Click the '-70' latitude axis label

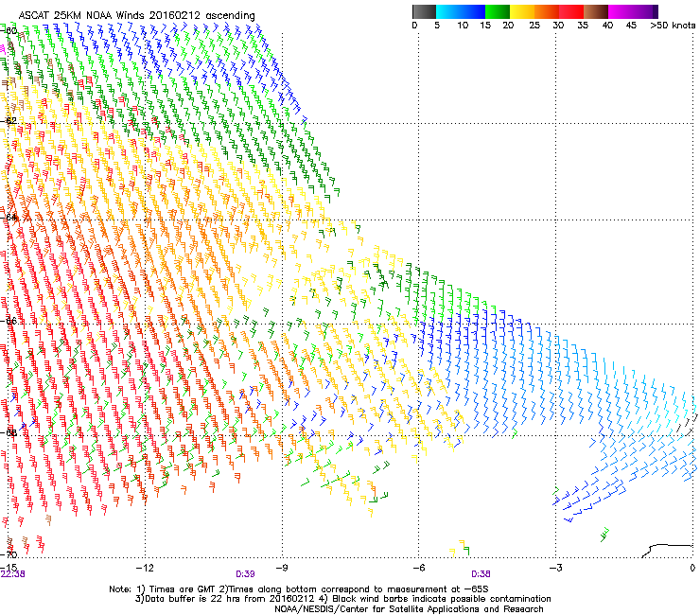(9, 554)
